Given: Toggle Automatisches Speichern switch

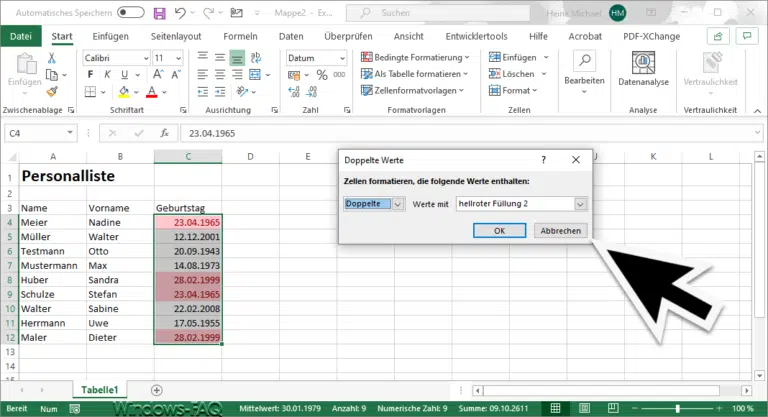Looking at the screenshot, I should tap(131, 12).
